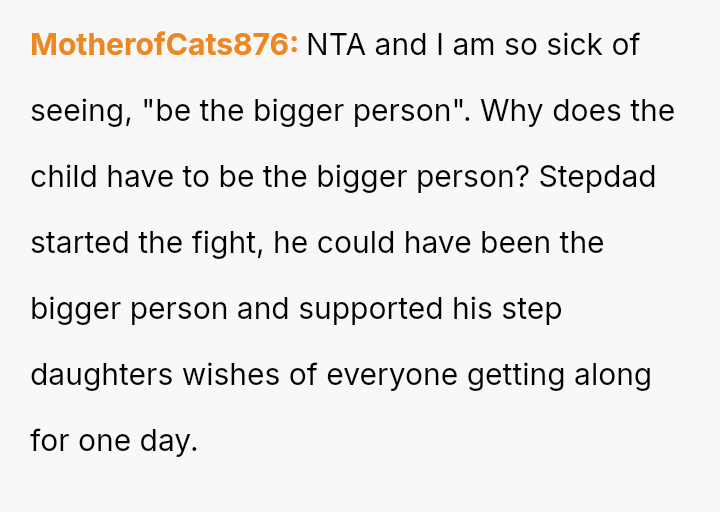Click the word "daughters" in the comment
Image resolution: width=720 pixels, height=512 pixels.
pyautogui.click(x=102, y=375)
